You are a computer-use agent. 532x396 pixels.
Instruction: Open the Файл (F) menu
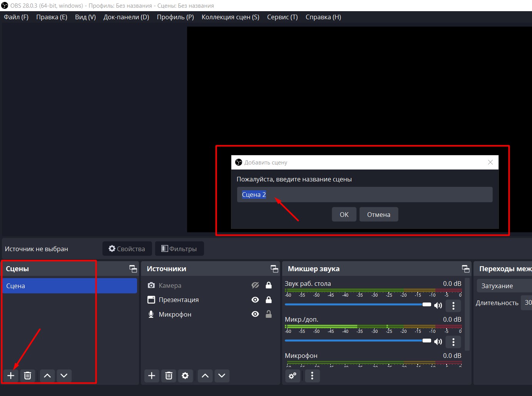(16, 17)
